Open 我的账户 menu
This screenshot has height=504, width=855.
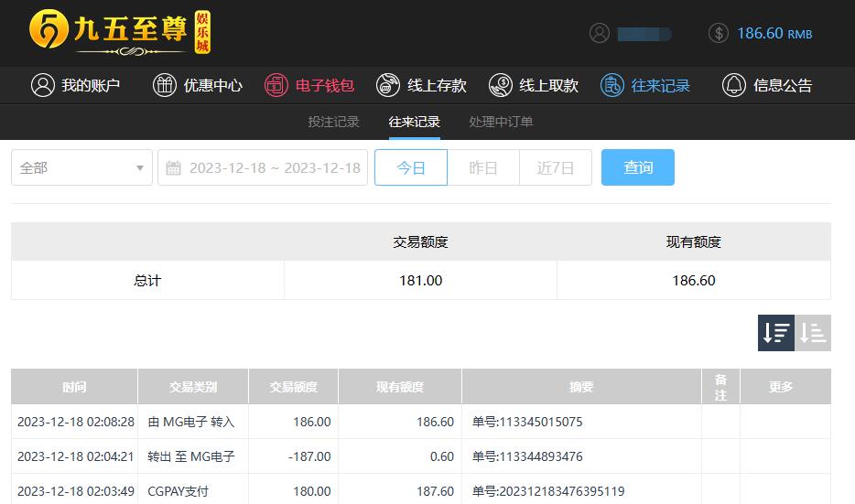click(x=75, y=85)
